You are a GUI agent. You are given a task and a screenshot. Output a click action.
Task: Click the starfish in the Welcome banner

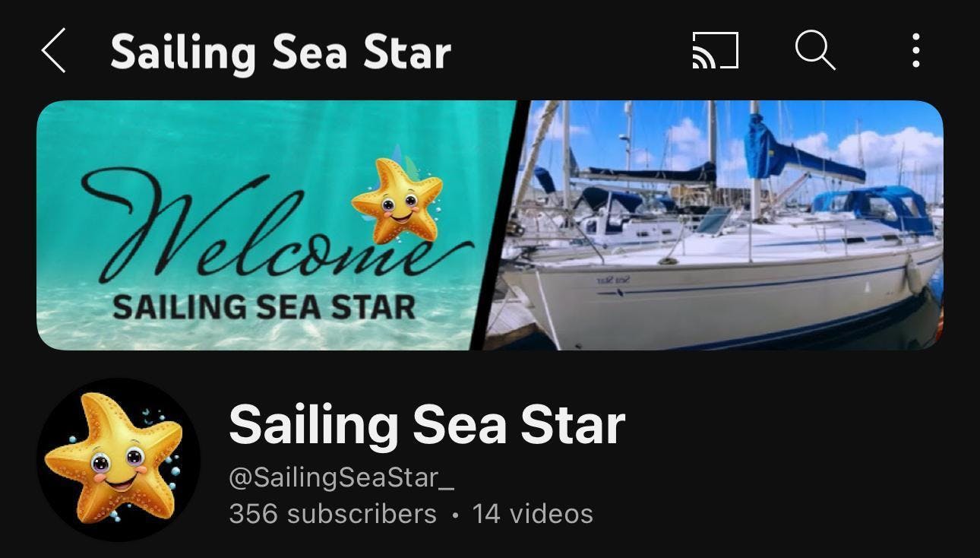[x=398, y=199]
